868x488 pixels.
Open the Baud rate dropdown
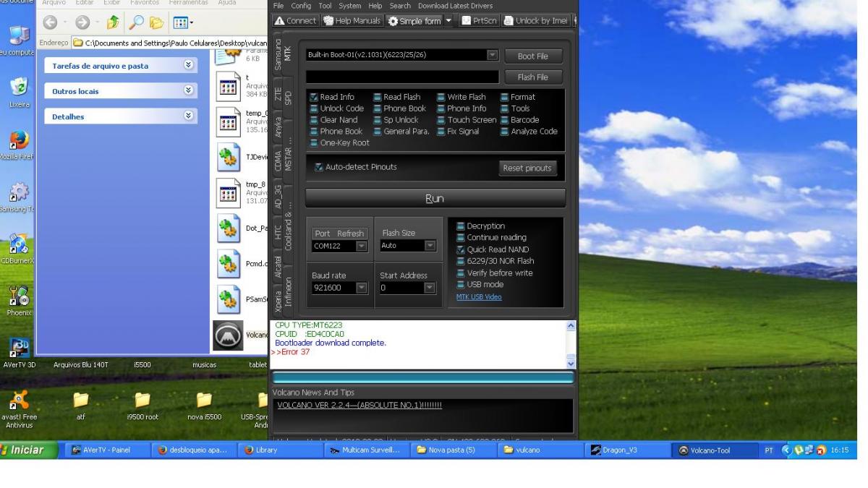pos(362,288)
